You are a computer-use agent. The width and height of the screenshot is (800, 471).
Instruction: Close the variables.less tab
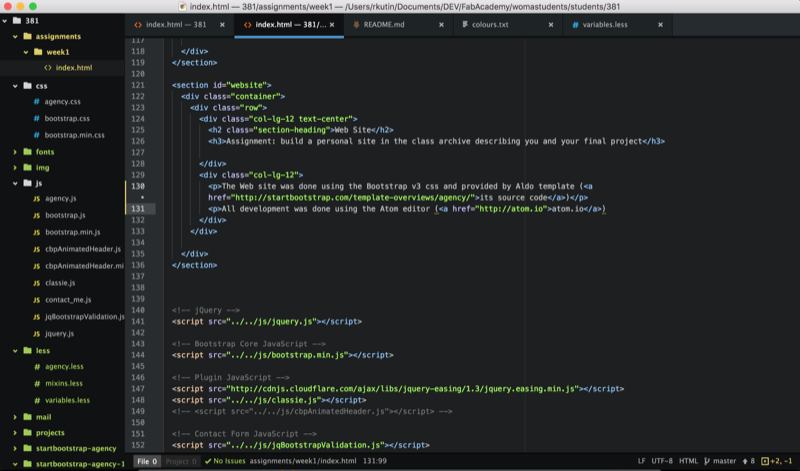[660, 25]
